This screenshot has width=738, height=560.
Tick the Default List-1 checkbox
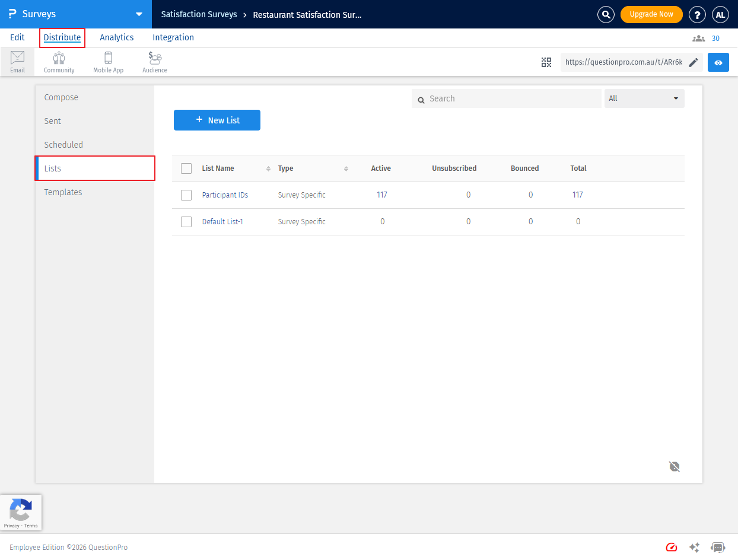[186, 222]
